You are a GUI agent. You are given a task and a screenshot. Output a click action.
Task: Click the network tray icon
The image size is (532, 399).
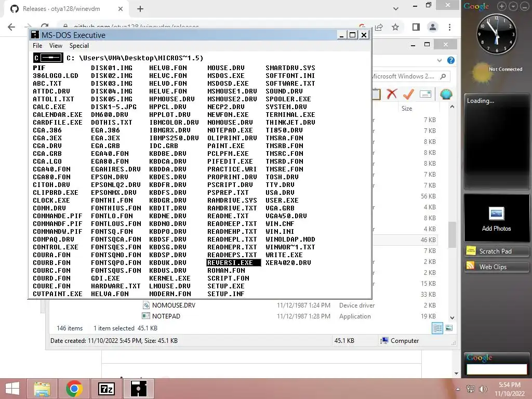click(470, 389)
